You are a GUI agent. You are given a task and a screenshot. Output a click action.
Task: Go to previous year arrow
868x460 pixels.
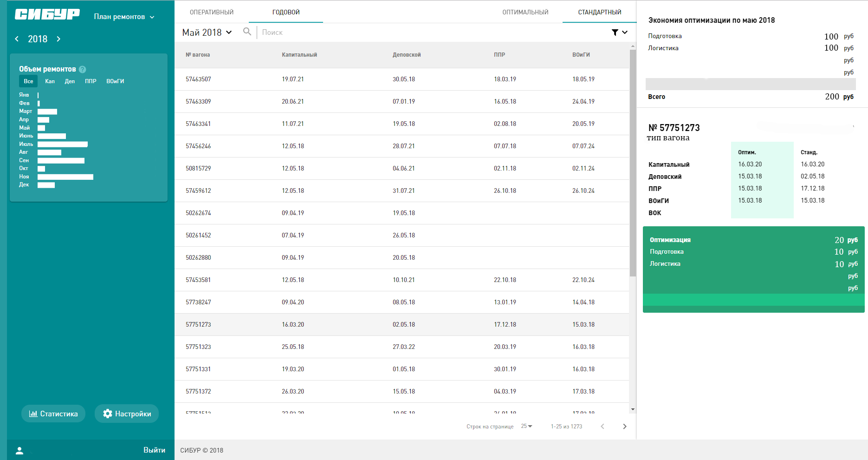click(x=17, y=39)
